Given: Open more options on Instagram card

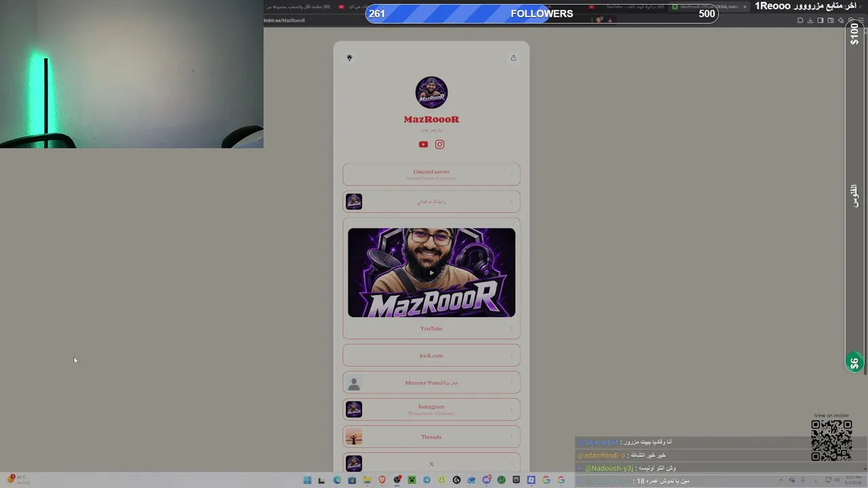Looking at the screenshot, I should pos(512,409).
